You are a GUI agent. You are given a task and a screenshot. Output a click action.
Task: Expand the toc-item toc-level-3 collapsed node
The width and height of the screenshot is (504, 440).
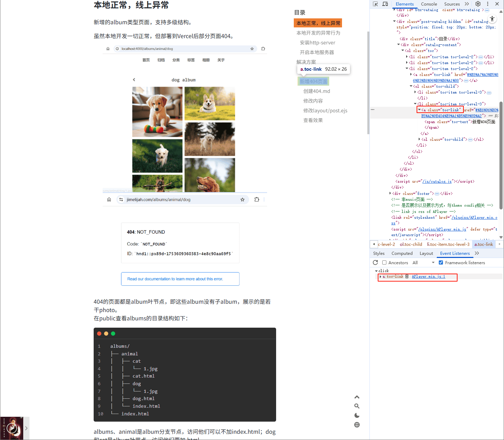click(x=416, y=92)
